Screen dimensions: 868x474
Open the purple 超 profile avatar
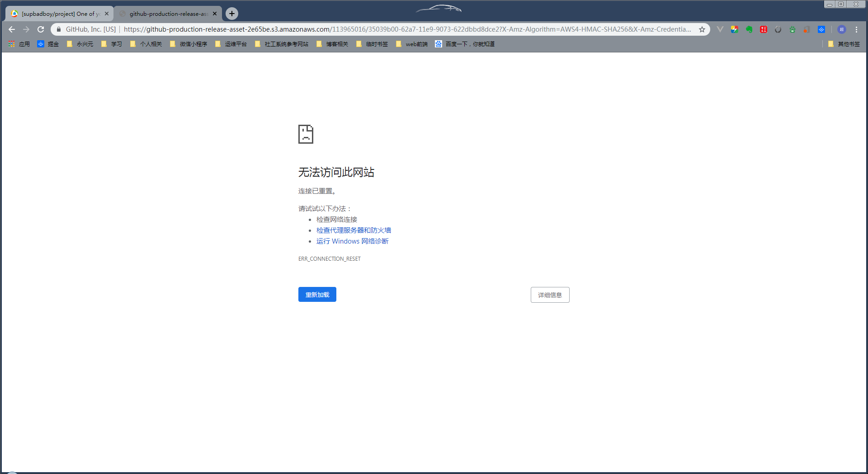842,29
